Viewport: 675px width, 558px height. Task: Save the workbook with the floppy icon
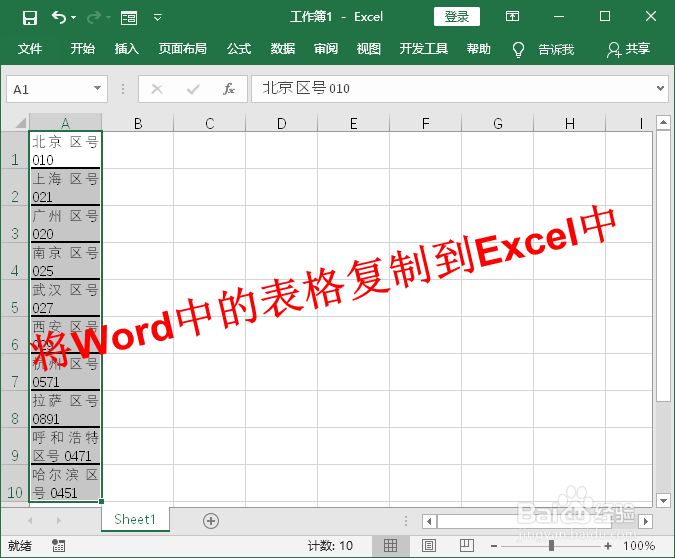click(x=30, y=18)
